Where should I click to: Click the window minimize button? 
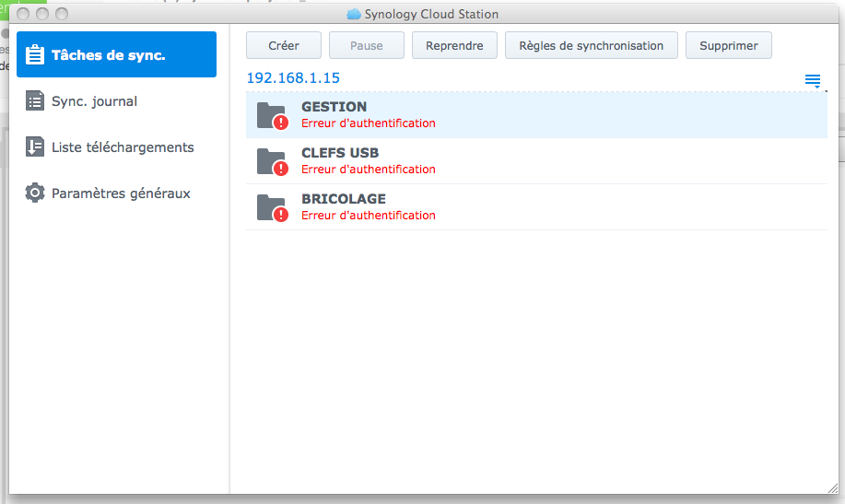tap(42, 14)
